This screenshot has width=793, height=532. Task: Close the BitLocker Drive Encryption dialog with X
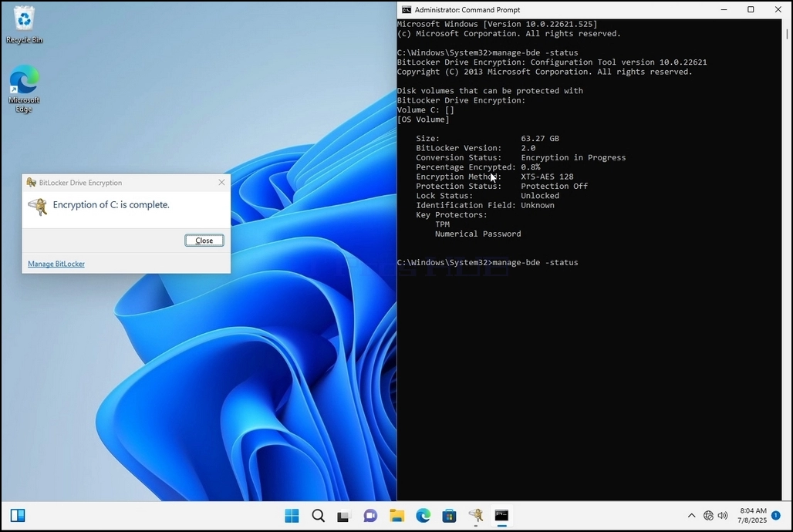221,183
